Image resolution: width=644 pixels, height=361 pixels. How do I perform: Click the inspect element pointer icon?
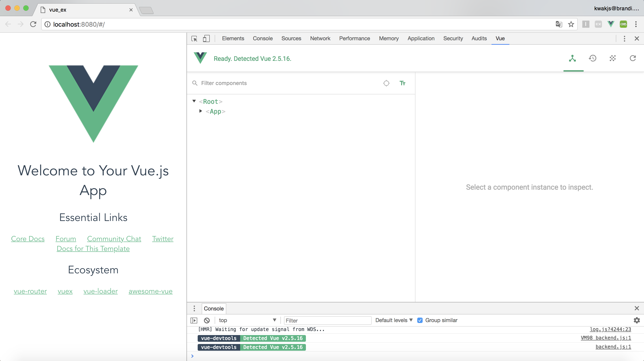pos(194,38)
